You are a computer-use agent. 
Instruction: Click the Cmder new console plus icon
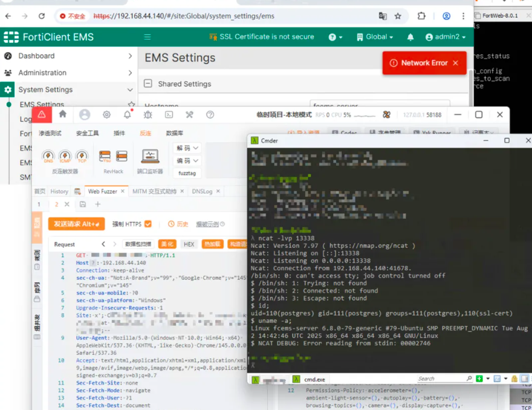(479, 379)
